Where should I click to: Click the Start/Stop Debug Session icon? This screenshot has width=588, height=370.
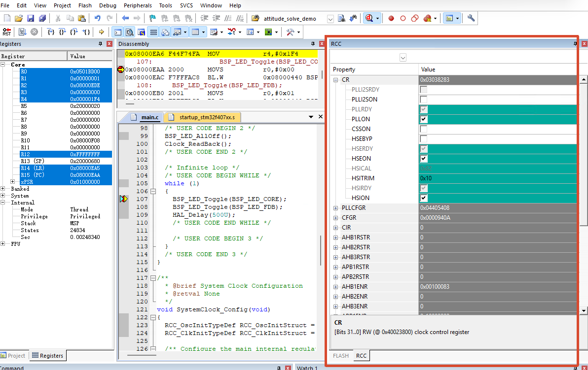369,18
